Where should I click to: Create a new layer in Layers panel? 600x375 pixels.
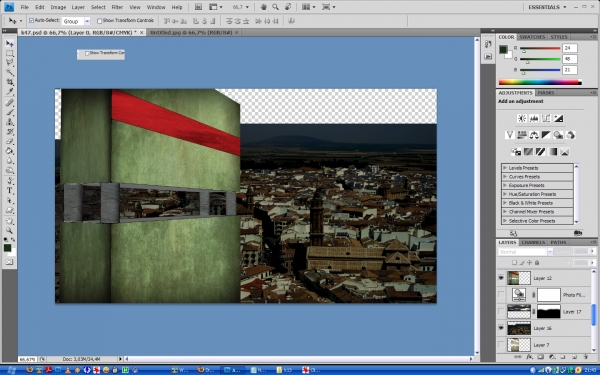[574, 357]
